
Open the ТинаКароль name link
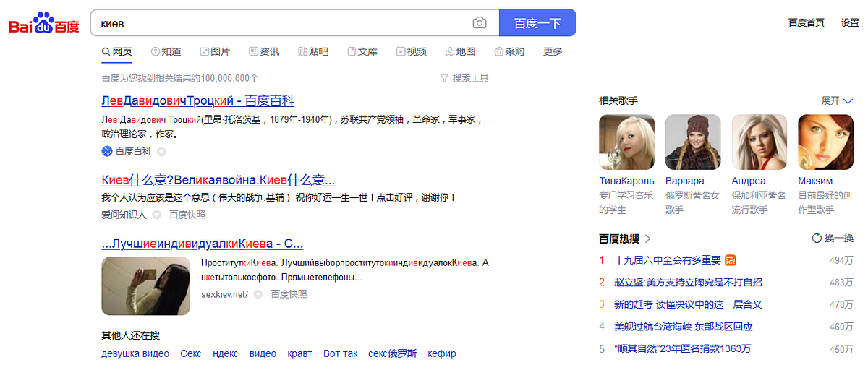pos(626,181)
